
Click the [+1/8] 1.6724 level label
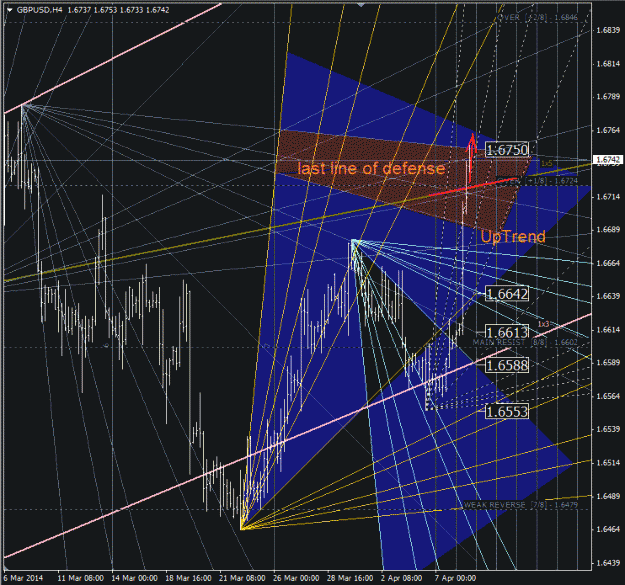(537, 181)
